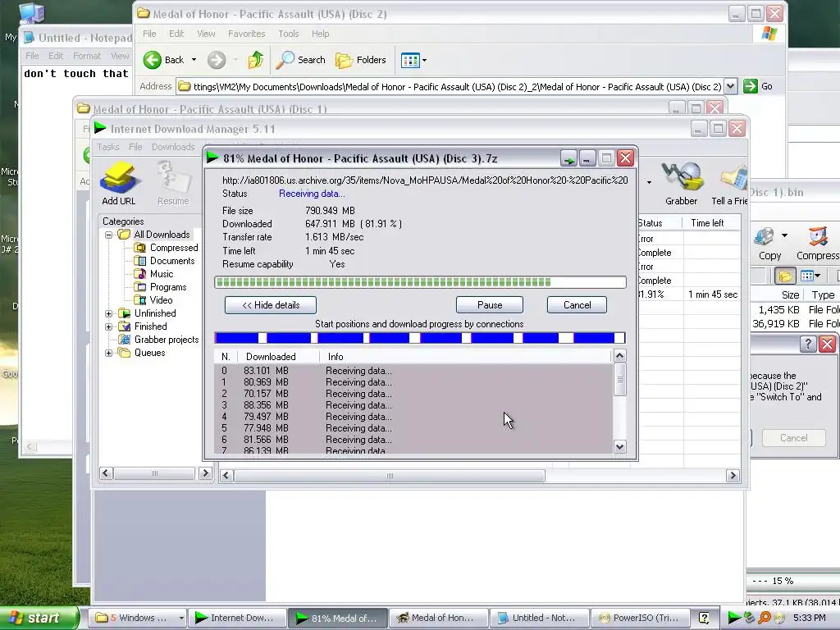
Task: Click the Tell a Friend icon
Action: click(731, 184)
